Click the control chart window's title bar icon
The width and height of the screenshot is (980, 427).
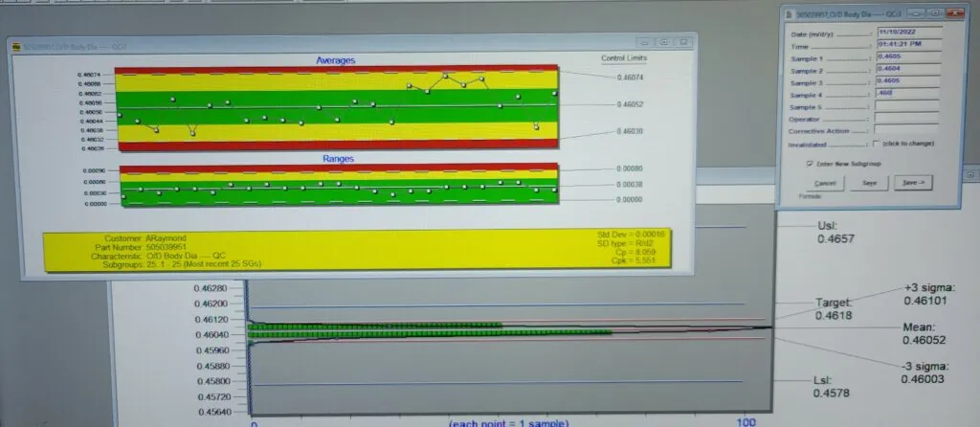point(14,44)
